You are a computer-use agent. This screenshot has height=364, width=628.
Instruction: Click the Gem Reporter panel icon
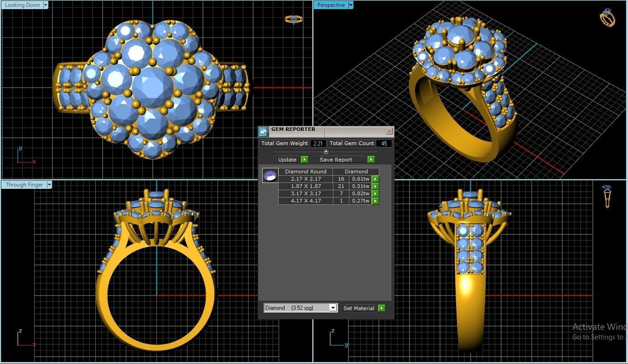pos(263,132)
